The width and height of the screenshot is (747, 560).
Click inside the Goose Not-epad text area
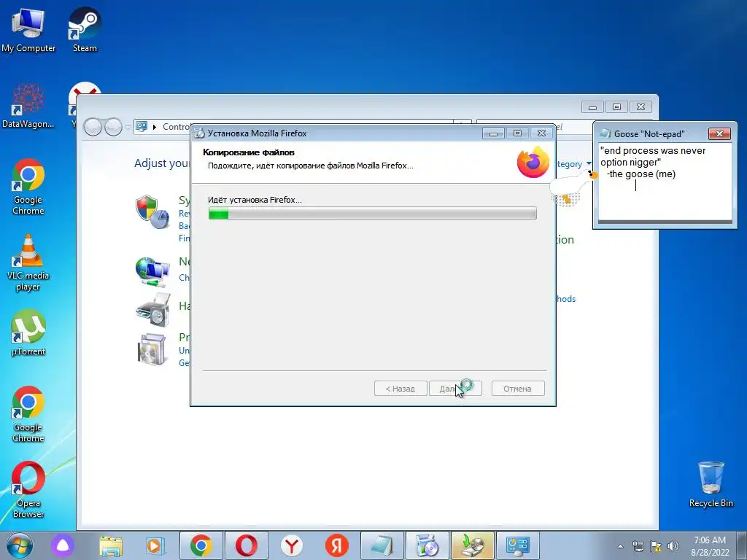(665, 182)
